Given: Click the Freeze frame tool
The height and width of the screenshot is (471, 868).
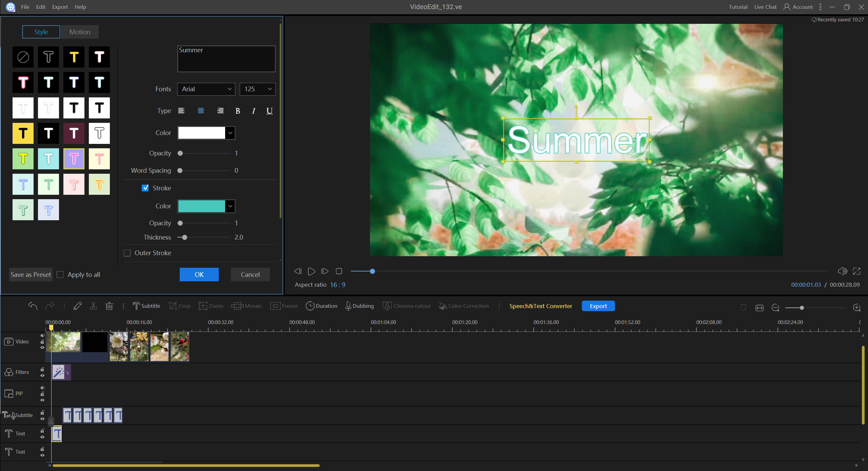Looking at the screenshot, I should 284,306.
